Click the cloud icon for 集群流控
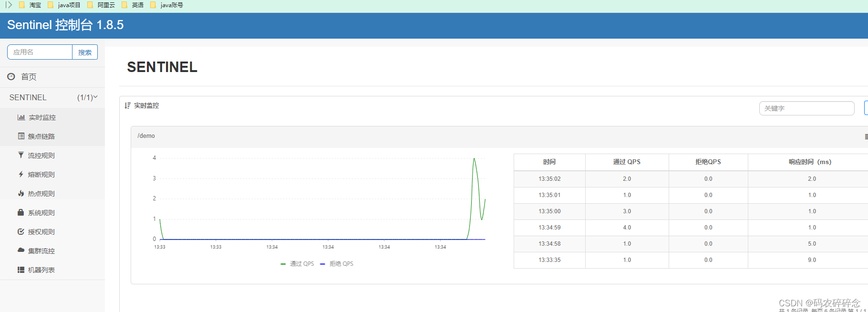 pos(21,250)
